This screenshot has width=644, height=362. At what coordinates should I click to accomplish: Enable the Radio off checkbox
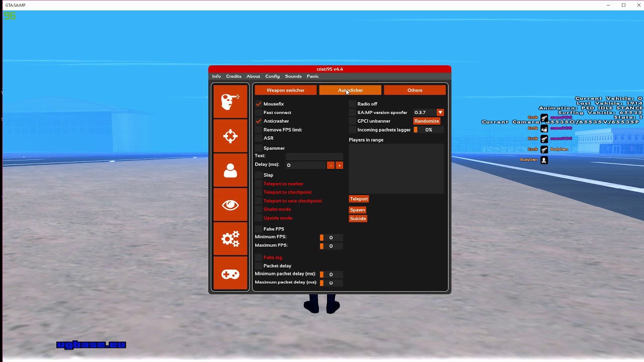tap(353, 104)
